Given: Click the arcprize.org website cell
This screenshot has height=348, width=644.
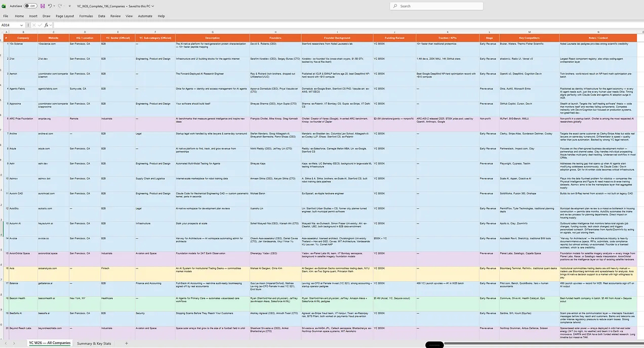Looking at the screenshot, I should point(53,124).
